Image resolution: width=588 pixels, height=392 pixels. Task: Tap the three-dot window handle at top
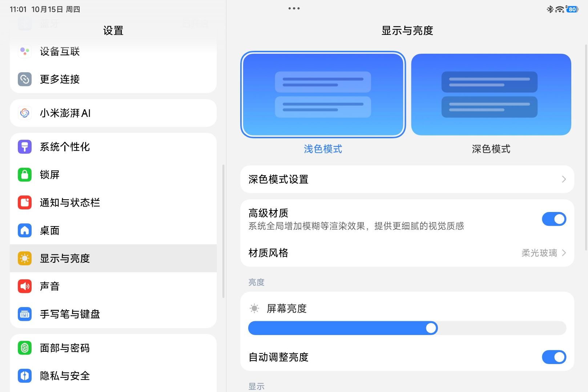point(294,8)
